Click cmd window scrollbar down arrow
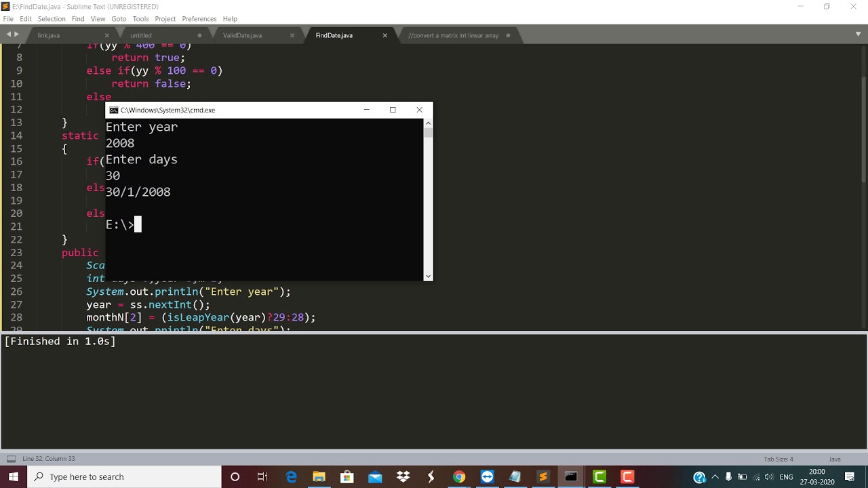The image size is (868, 488). tap(428, 276)
